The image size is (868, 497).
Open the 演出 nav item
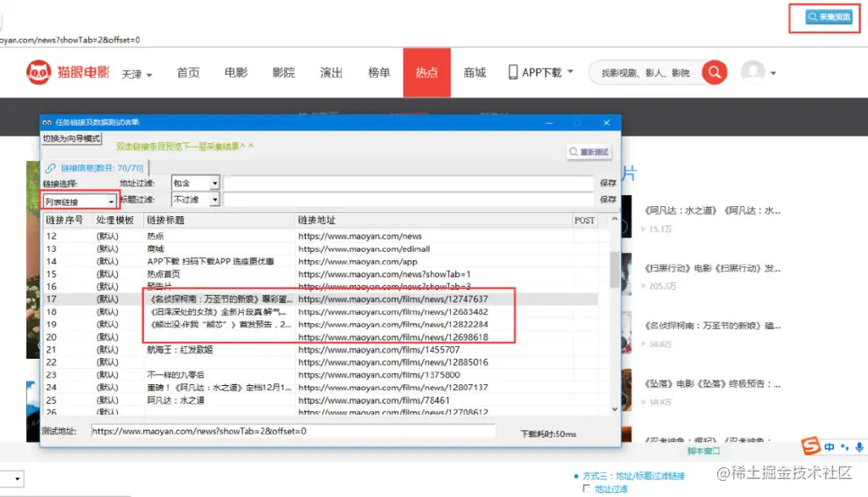331,73
